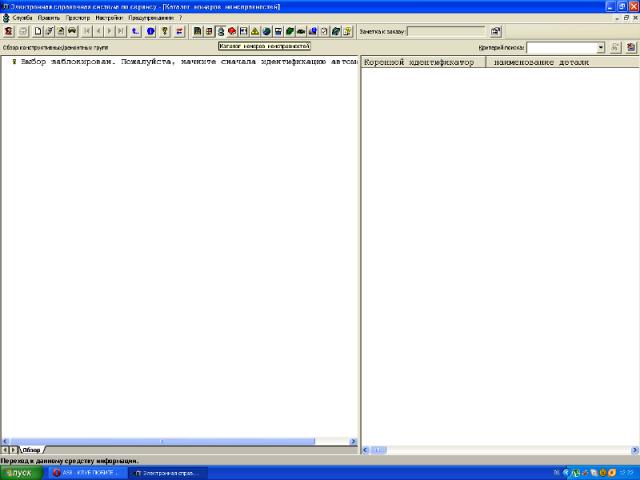Click the Короткий идентификатор column header
This screenshot has height=480, width=640.
(423, 62)
